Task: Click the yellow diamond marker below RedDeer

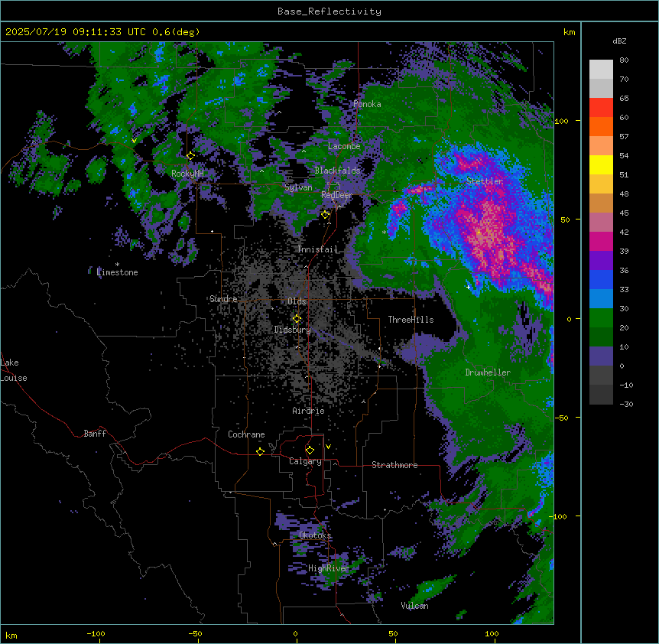Action: [x=325, y=215]
